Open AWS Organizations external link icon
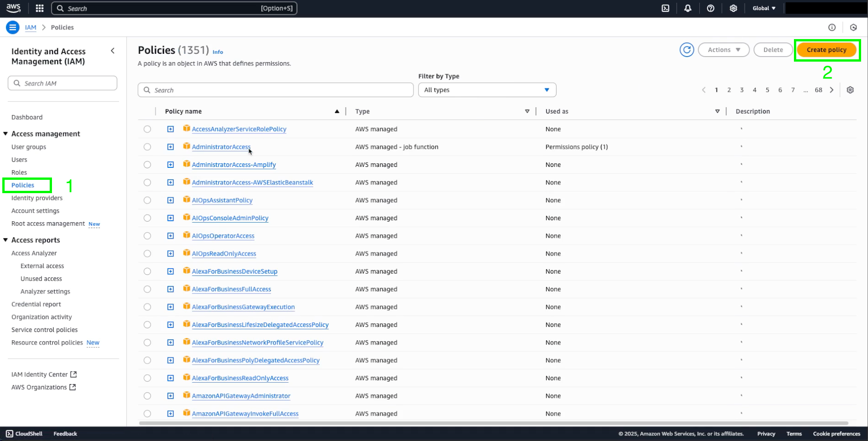The height and width of the screenshot is (441, 868). (x=72, y=387)
